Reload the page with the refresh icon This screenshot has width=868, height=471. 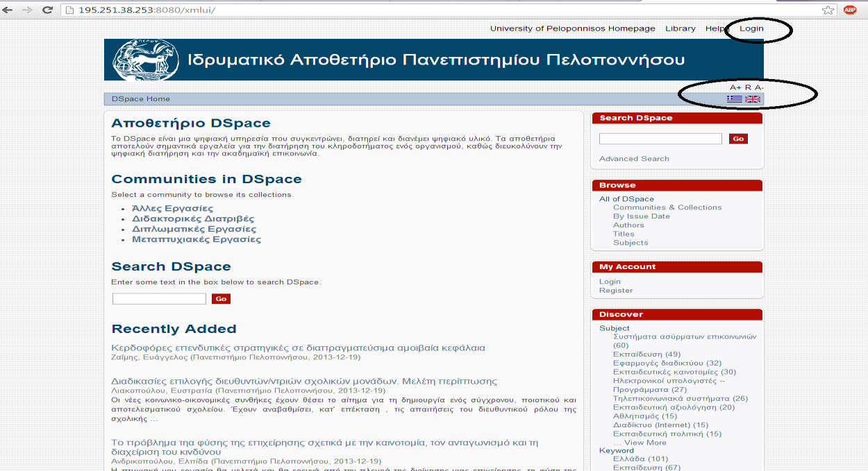coord(47,10)
